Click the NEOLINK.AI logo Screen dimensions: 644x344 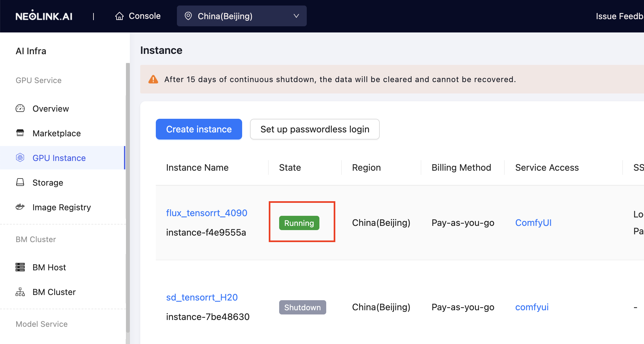pyautogui.click(x=44, y=16)
